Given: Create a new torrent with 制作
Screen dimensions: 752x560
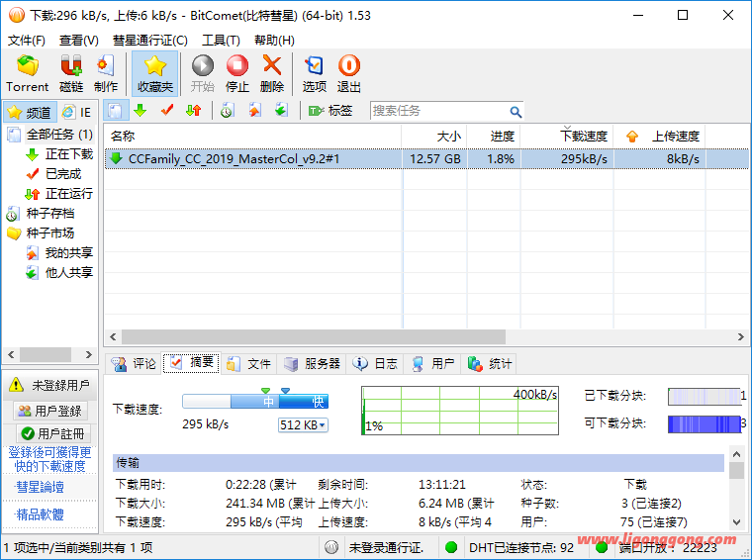Looking at the screenshot, I should click(x=106, y=74).
